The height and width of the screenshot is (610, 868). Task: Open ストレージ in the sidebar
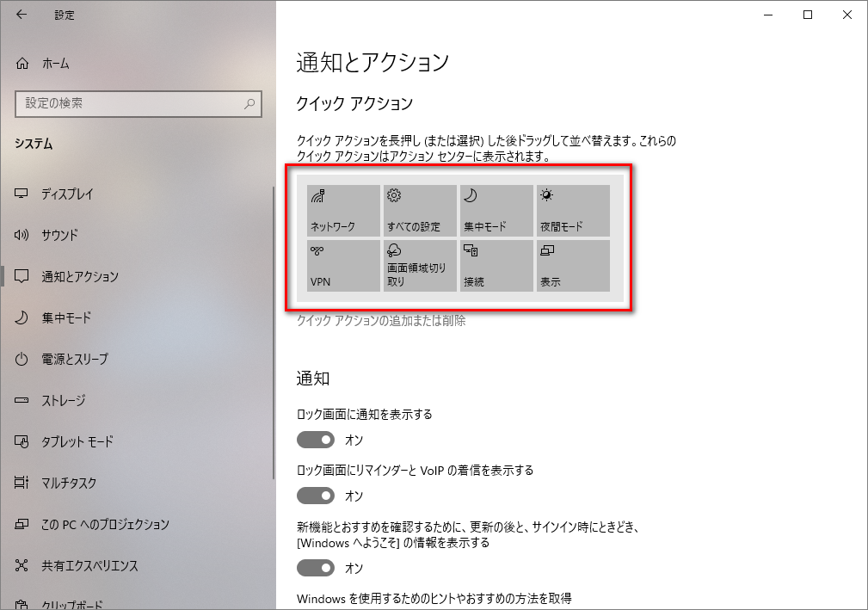click(x=64, y=400)
